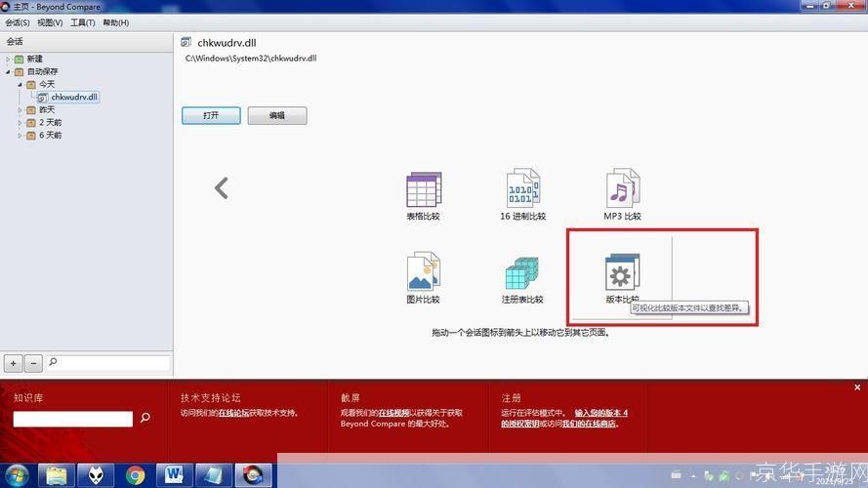Open Chrome from the taskbar
Screen dimensions: 868x488
(135, 475)
